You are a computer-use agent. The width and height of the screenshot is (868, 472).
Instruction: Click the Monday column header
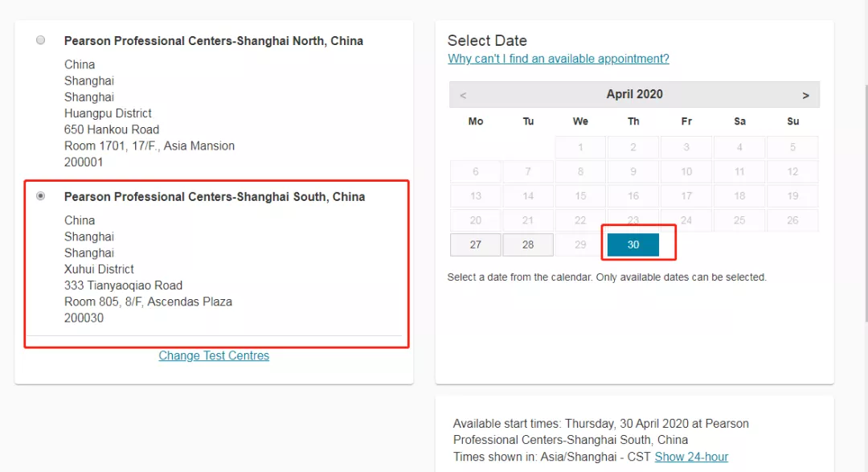tap(476, 121)
